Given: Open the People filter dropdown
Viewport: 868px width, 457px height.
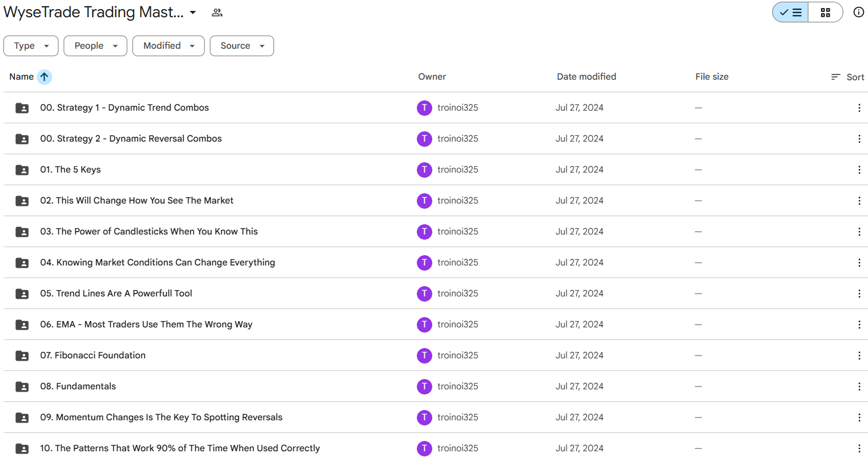Looking at the screenshot, I should 95,46.
